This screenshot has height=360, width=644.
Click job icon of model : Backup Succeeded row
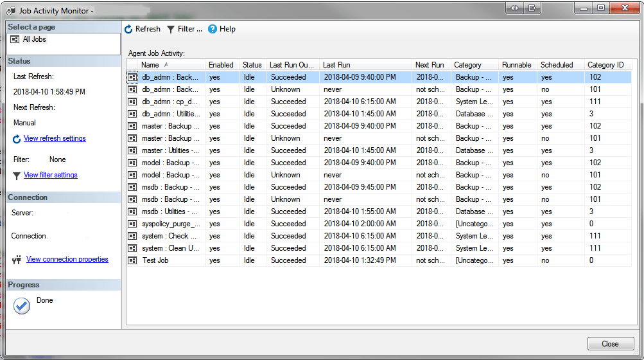click(x=132, y=163)
